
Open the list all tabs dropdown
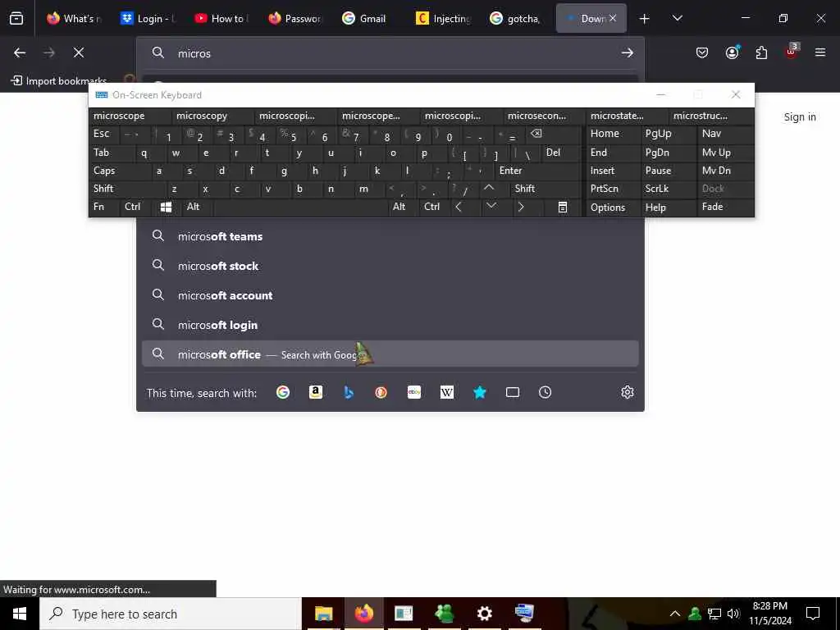coord(677,19)
